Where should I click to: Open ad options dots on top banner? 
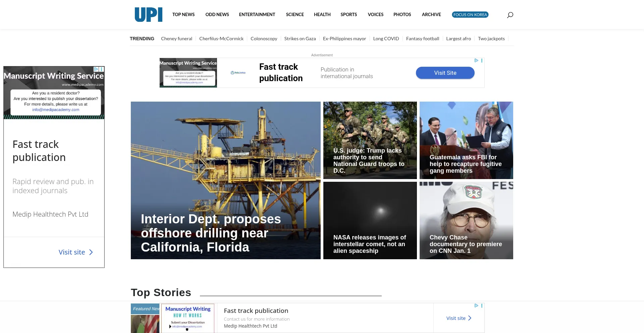click(482, 61)
